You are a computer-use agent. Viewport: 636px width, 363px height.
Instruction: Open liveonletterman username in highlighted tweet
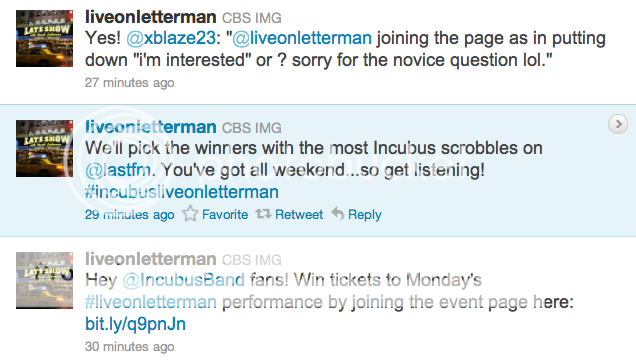pyautogui.click(x=150, y=127)
